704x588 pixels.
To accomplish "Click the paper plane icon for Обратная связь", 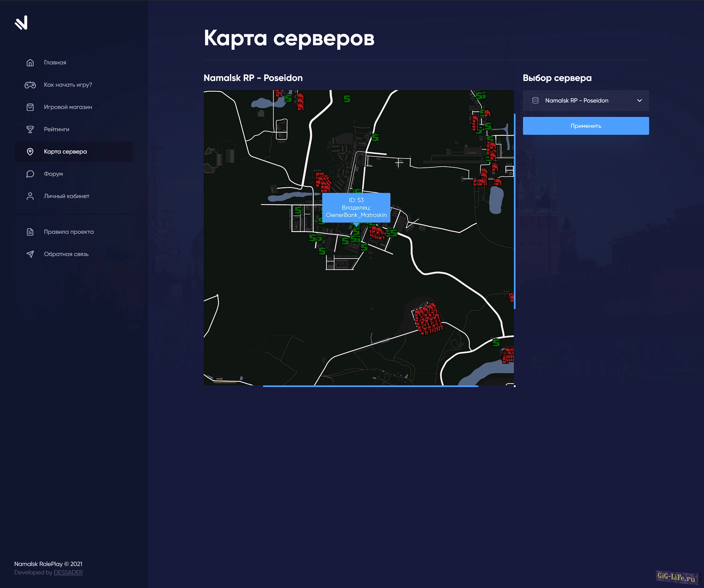I will [x=30, y=254].
